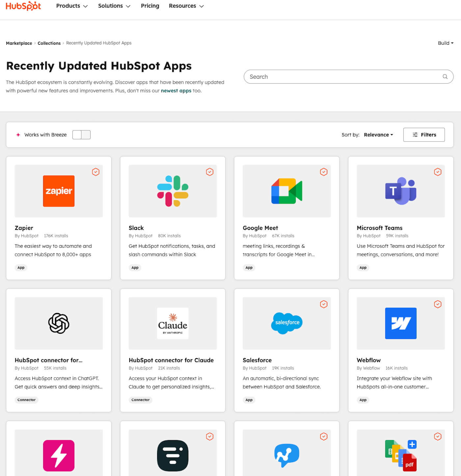Open the Sort by Relevance dropdown
Viewport: 461px width, 476px height.
[378, 135]
